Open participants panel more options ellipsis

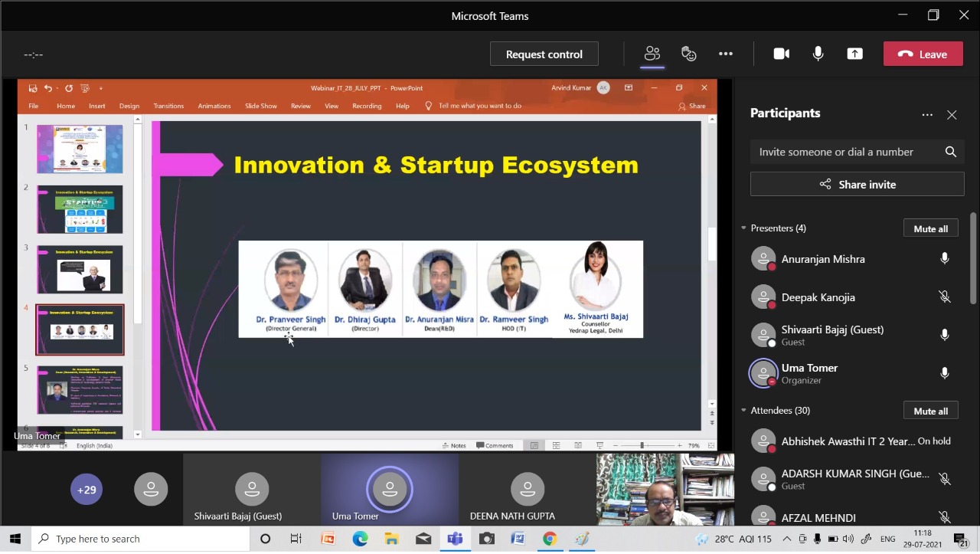pyautogui.click(x=927, y=114)
